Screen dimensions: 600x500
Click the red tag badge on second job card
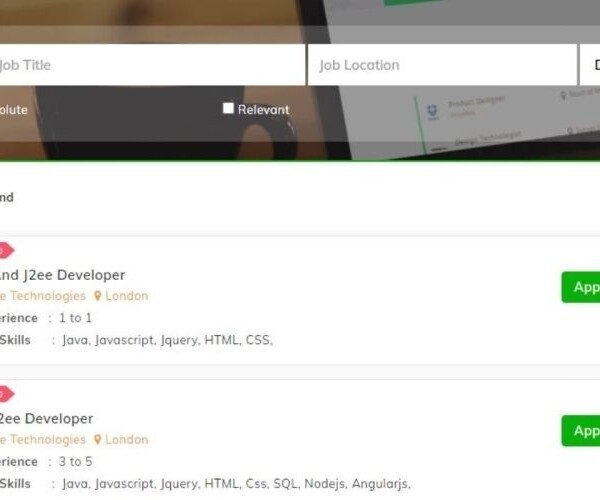pyautogui.click(x=6, y=394)
